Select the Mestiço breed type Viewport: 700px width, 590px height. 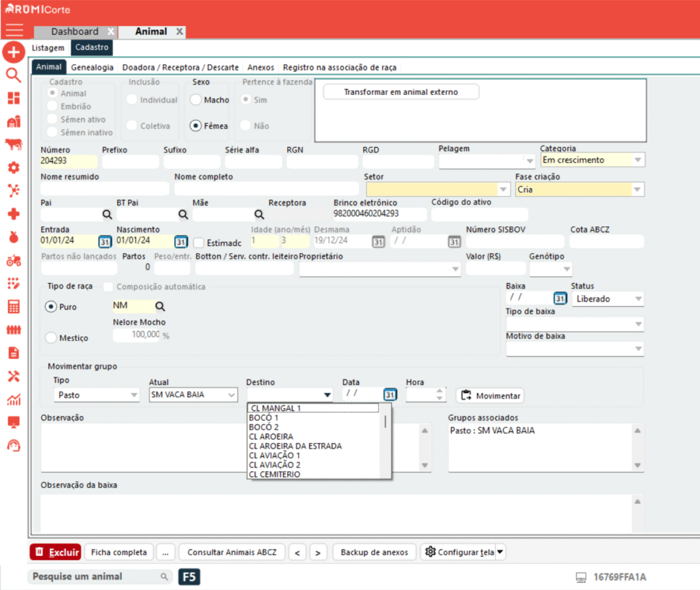[51, 338]
